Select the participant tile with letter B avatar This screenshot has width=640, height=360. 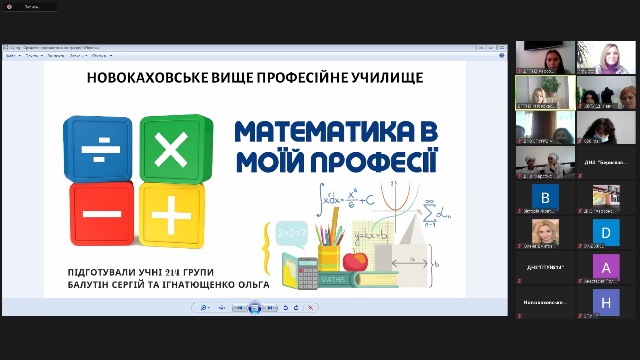[x=545, y=198]
